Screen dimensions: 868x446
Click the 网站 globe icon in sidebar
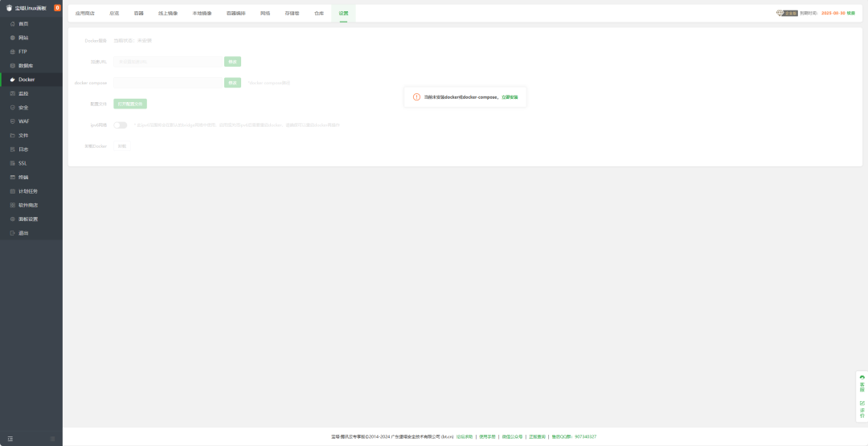(13, 38)
